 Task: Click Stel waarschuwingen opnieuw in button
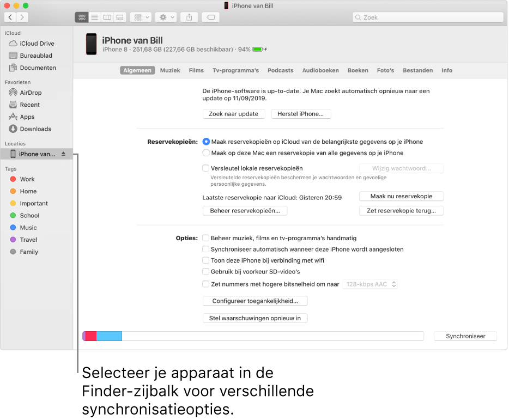click(x=255, y=318)
